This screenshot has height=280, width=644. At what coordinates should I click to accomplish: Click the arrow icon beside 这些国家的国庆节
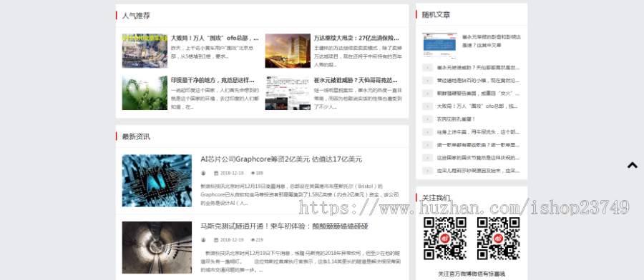click(428, 157)
